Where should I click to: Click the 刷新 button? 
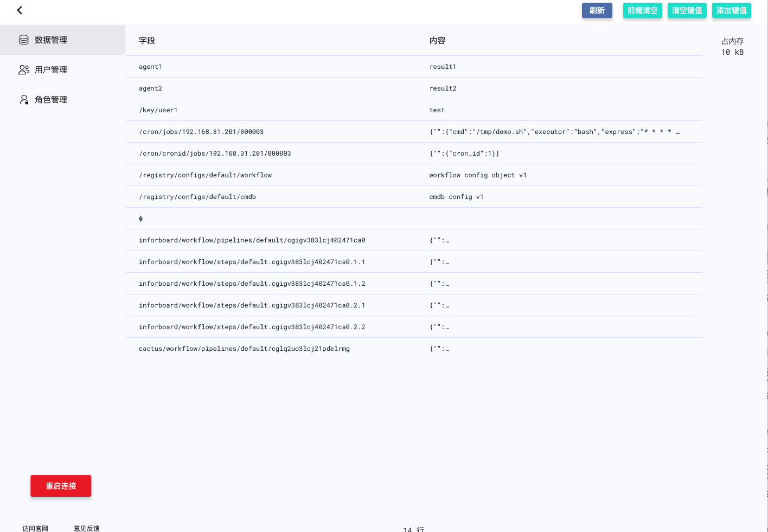pyautogui.click(x=597, y=10)
